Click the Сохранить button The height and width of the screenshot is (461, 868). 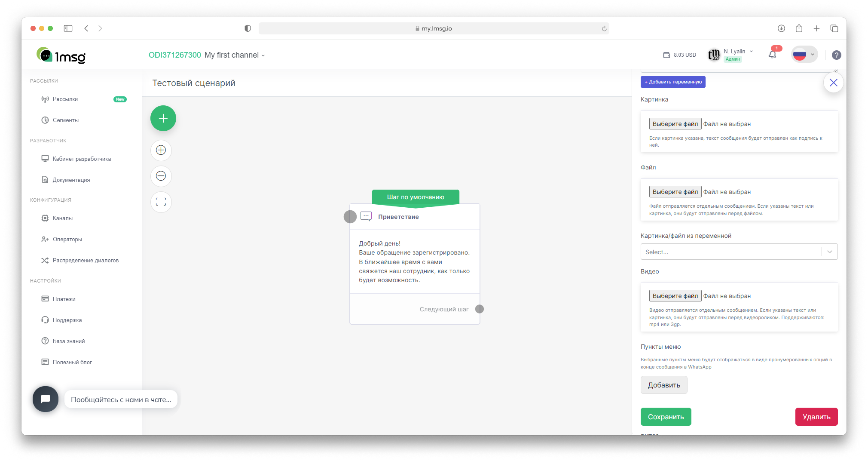pos(666,417)
